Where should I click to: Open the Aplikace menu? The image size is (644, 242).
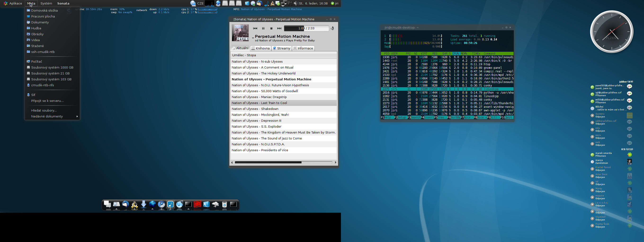click(13, 3)
